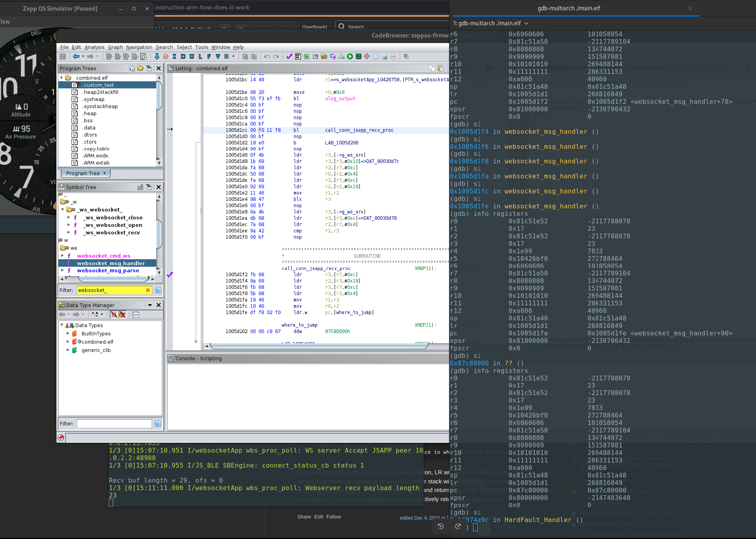Open the Window menu

[x=221, y=47]
